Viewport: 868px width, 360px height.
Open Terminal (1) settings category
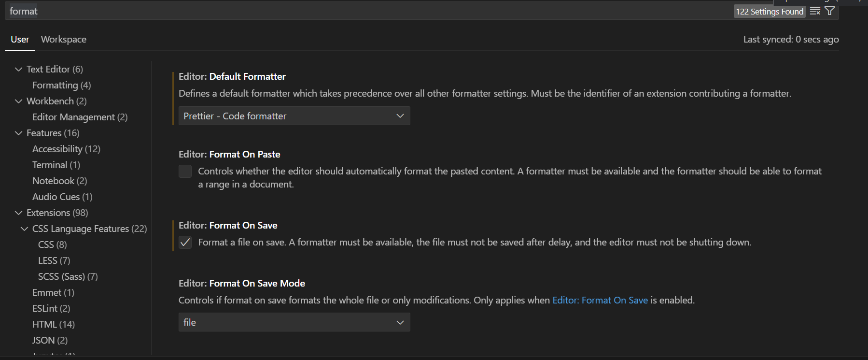coord(56,165)
